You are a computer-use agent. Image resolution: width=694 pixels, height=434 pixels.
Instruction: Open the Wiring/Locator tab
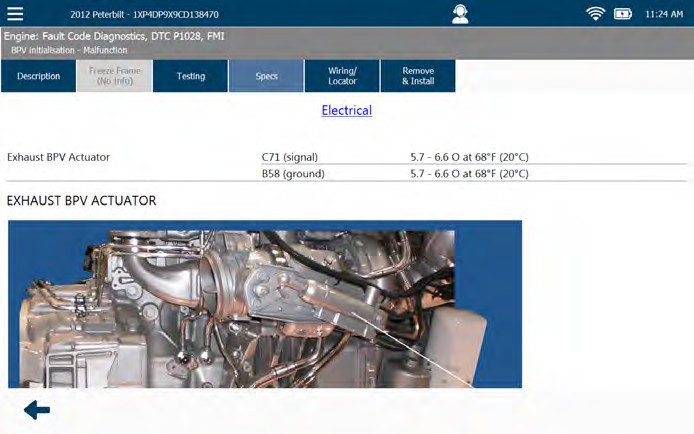342,77
